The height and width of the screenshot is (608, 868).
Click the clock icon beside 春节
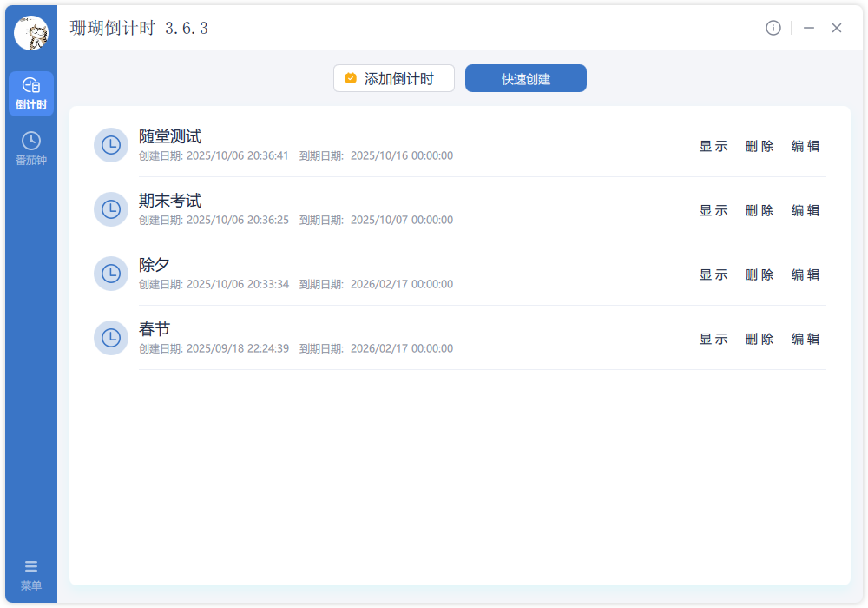pos(111,338)
